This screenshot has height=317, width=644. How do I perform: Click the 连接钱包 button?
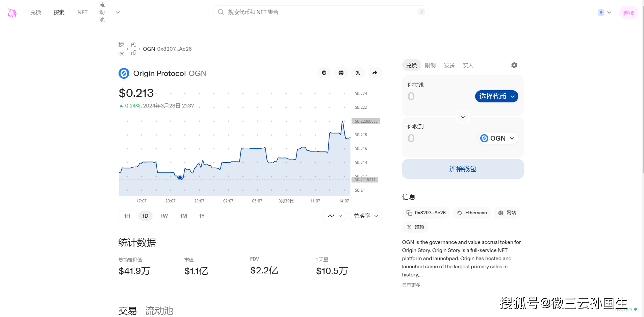tap(463, 169)
